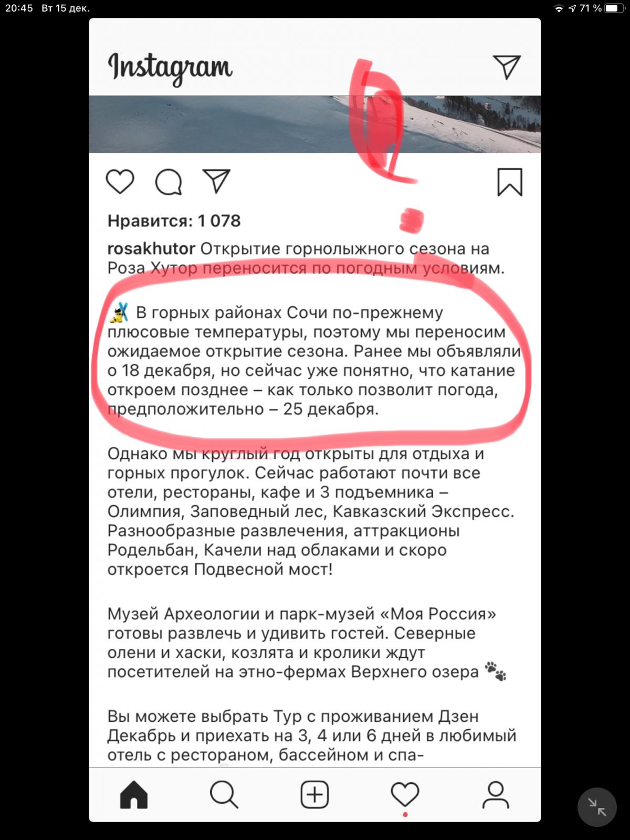
Task: Create new post plus icon
Action: pos(314,794)
